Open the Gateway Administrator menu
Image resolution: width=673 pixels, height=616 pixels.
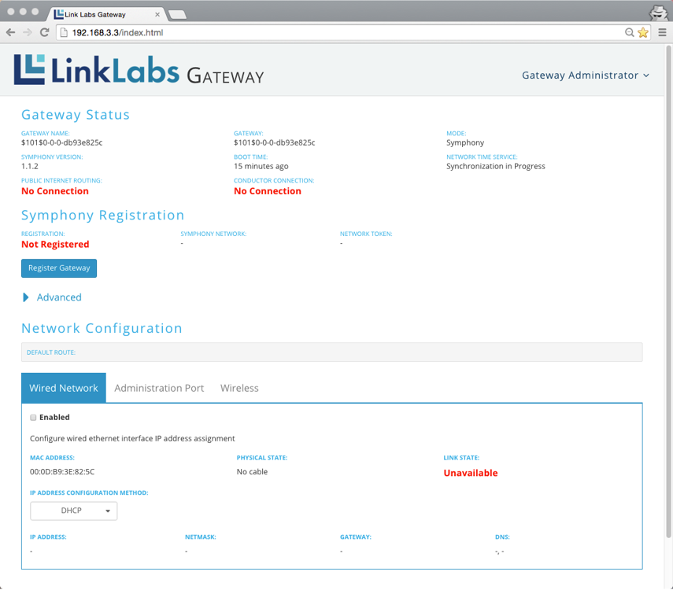click(585, 76)
